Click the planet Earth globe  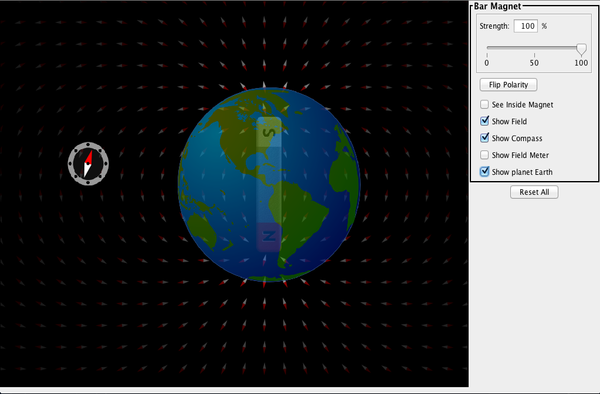(269, 185)
